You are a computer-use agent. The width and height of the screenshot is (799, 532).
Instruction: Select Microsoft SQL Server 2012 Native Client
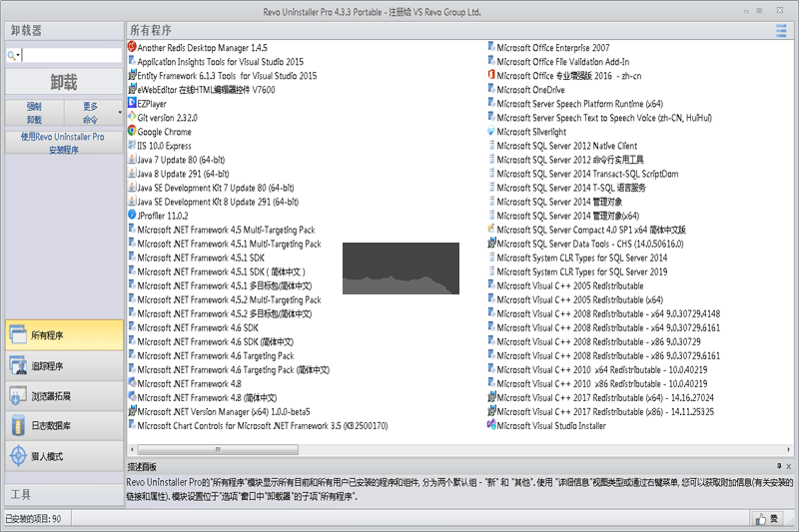click(566, 145)
